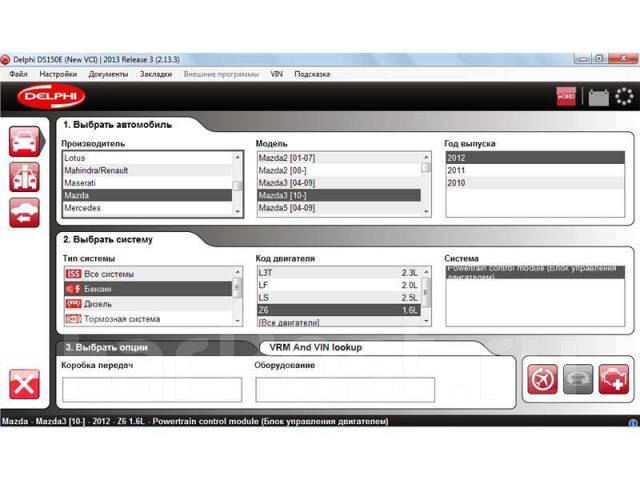The height and width of the screenshot is (480, 640).
Task: Click scrollbar thumb in manufacturer list
Action: 238,186
